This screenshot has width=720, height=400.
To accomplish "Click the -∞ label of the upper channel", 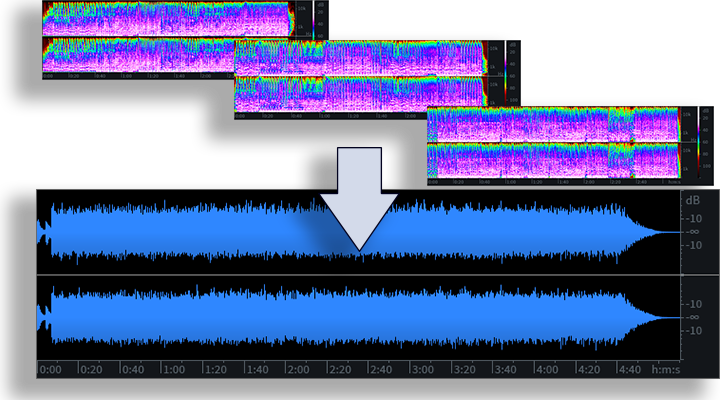I will tap(693, 232).
